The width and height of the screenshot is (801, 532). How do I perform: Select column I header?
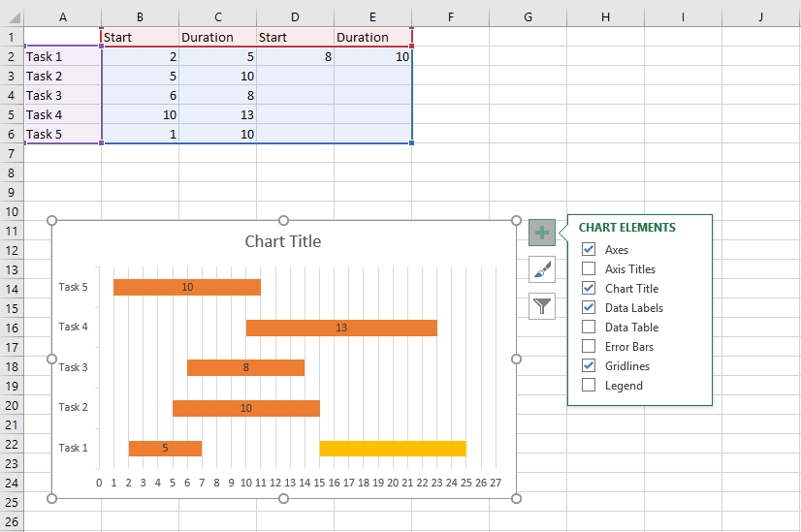684,17
